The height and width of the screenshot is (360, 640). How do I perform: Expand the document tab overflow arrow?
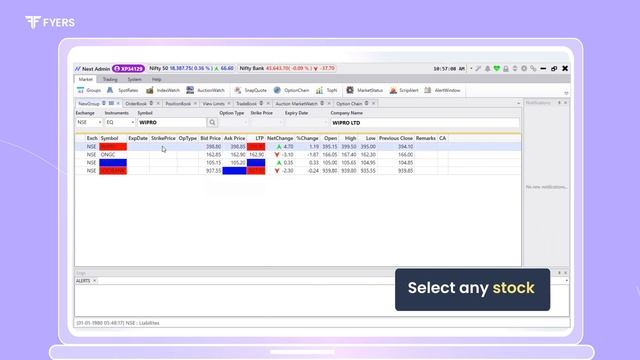(x=518, y=104)
